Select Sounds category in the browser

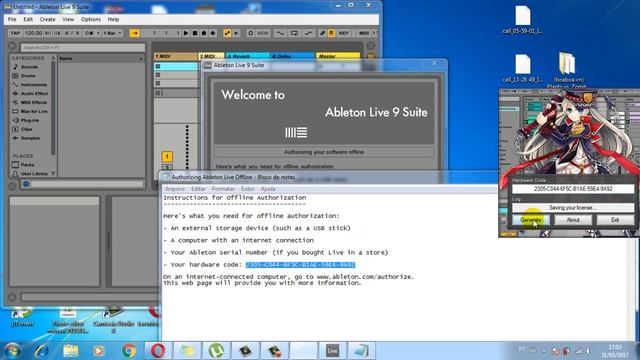click(x=29, y=67)
